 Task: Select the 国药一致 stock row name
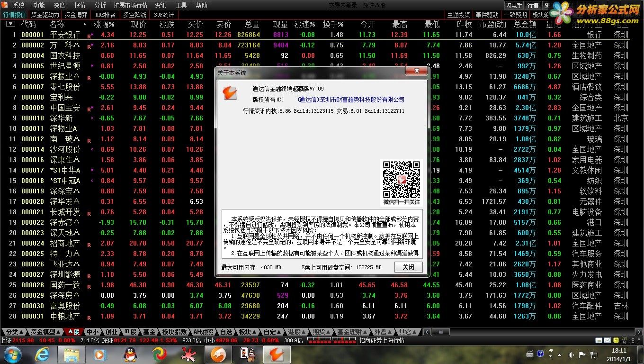click(x=65, y=285)
